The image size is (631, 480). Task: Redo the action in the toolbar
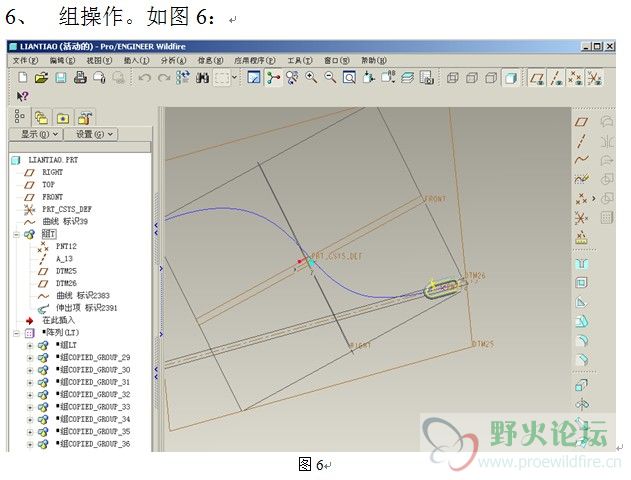[164, 77]
